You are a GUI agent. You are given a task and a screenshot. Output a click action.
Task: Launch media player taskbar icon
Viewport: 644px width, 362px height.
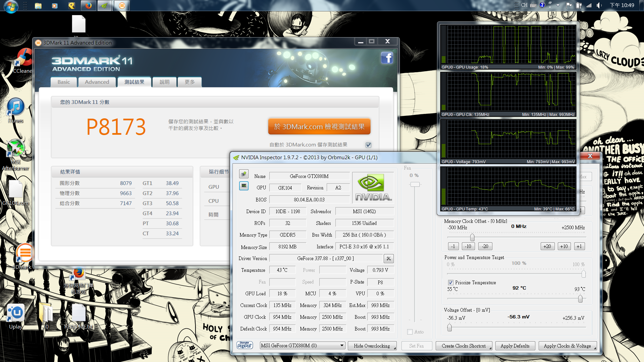click(55, 5)
